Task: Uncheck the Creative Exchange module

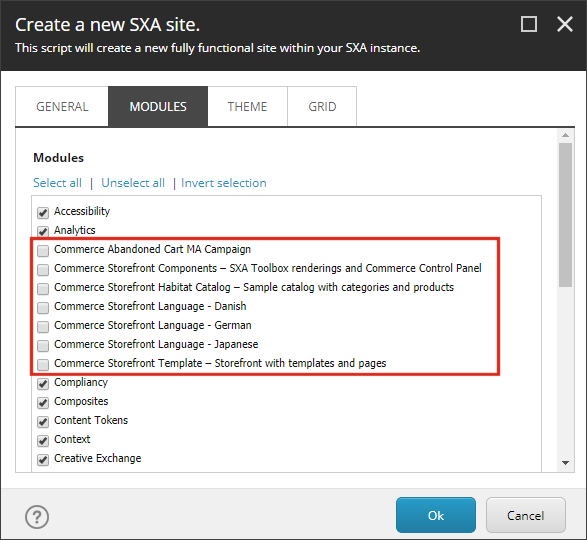Action: (x=43, y=459)
